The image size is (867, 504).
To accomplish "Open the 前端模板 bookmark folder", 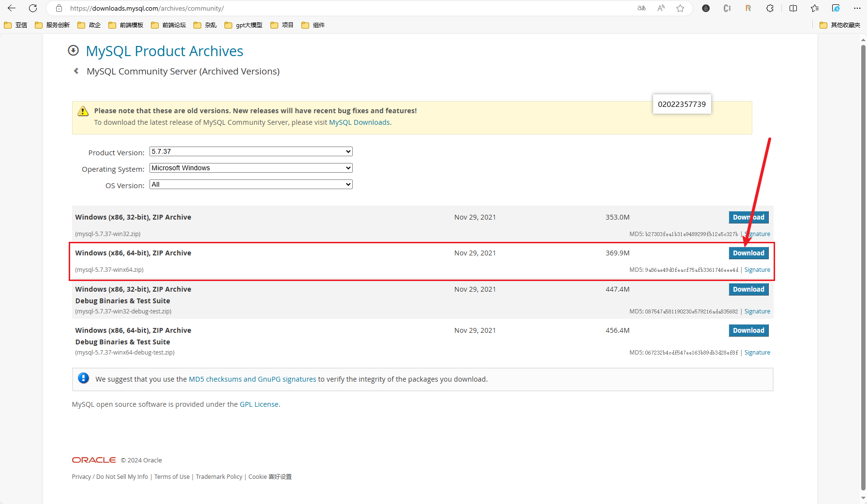I will [126, 25].
